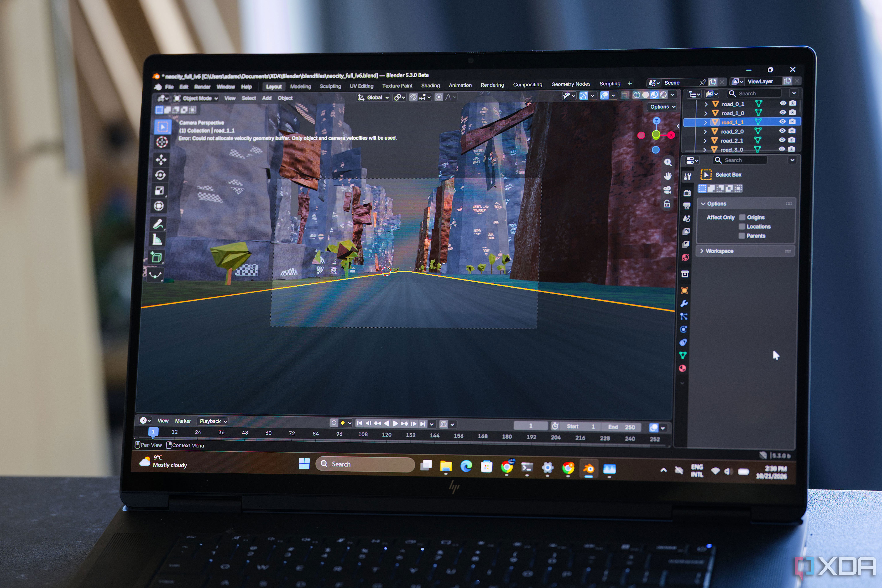Open the Global transform orientation dropdown
Screen dimensions: 882x588
[x=373, y=97]
